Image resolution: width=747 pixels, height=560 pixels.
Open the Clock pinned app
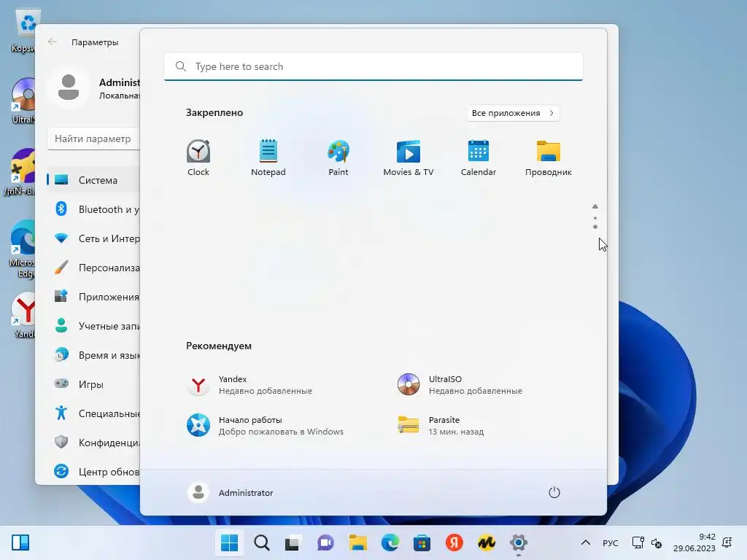(198, 158)
